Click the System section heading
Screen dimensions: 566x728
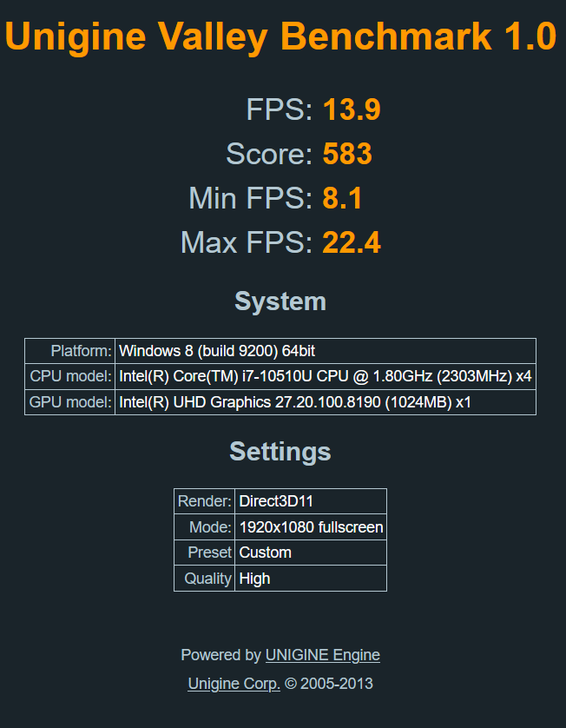[x=280, y=301]
